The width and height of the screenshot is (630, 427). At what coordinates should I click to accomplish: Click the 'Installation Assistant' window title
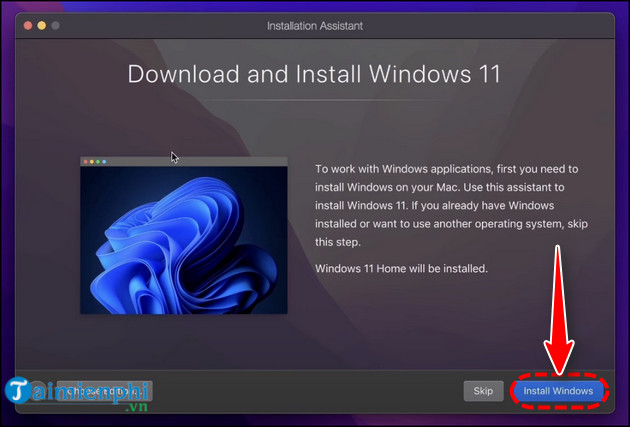(315, 26)
